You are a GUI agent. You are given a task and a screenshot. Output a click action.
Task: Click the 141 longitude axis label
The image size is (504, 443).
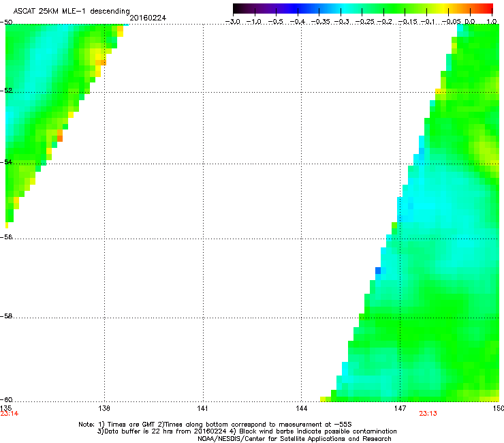tap(202, 408)
